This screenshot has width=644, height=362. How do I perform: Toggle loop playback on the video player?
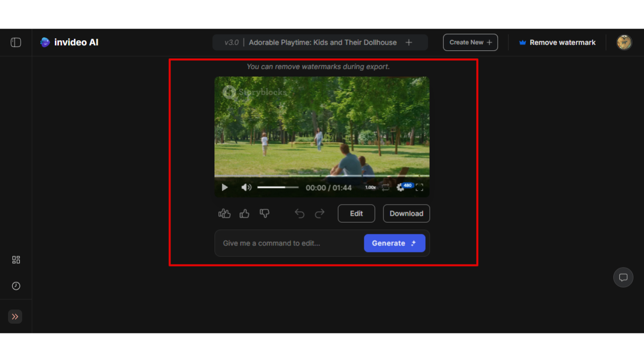tap(386, 187)
